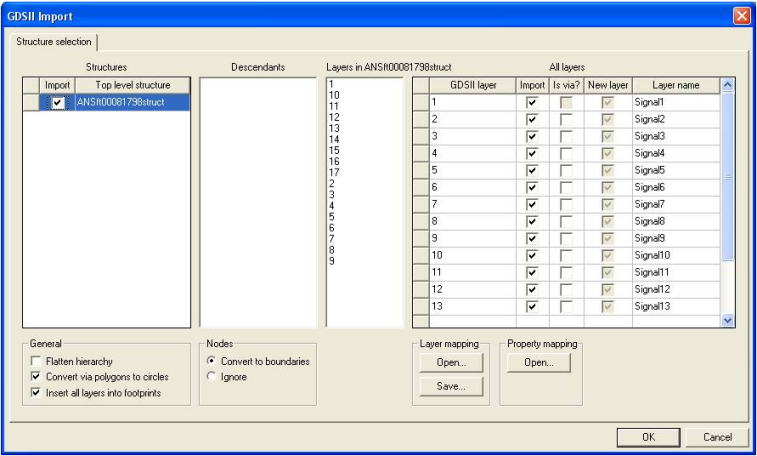Viewport: 757px width, 456px height.
Task: Enable the Flatten hierarchy checkbox
Action: coord(36,361)
